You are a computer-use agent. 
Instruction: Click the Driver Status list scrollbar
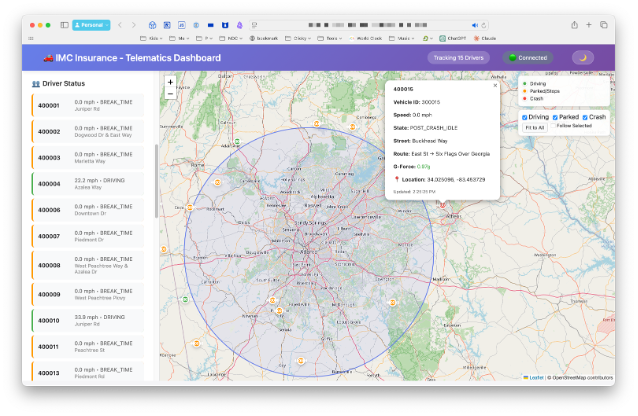coord(157,181)
